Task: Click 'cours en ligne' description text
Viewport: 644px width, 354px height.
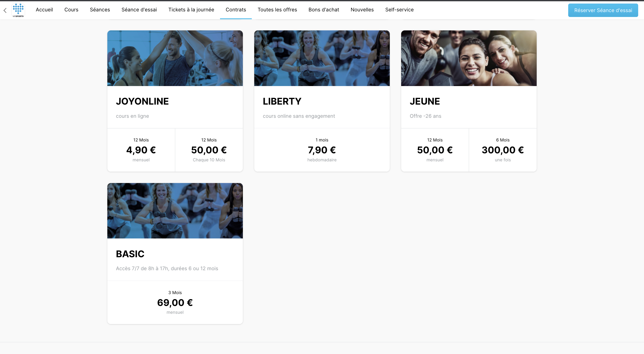Action: (133, 116)
